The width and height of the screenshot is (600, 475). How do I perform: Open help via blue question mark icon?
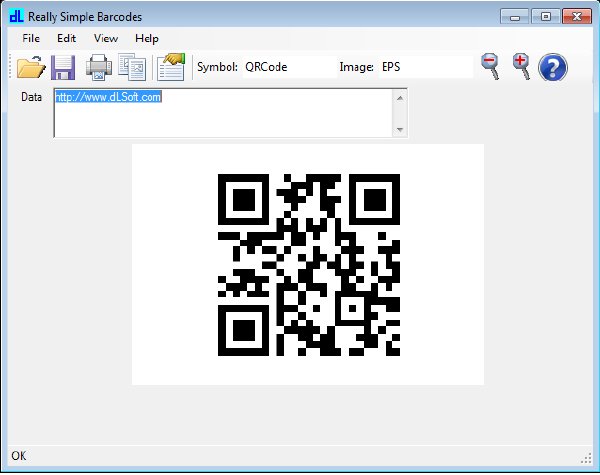pyautogui.click(x=553, y=68)
